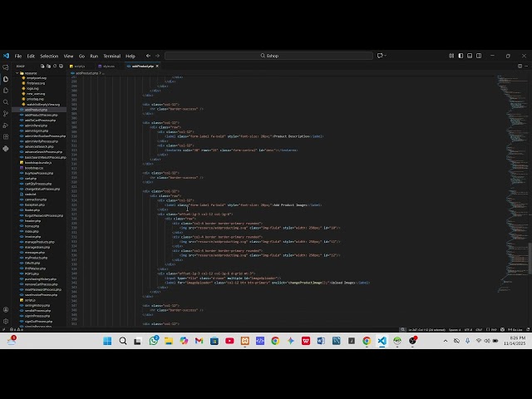Open the Explorer view in activity bar

coord(6,79)
